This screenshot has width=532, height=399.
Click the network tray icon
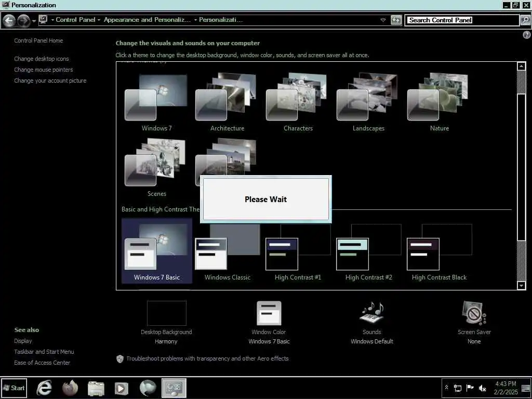coord(458,388)
